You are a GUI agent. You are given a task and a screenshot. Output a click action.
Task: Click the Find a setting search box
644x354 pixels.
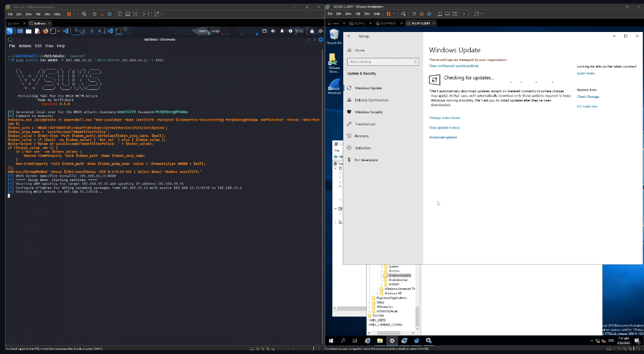click(383, 62)
